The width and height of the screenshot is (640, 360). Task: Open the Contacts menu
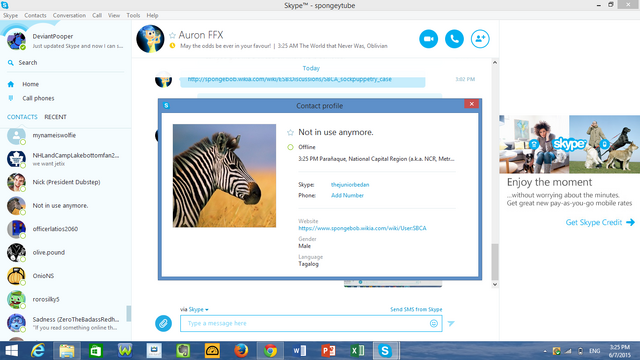click(x=35, y=16)
